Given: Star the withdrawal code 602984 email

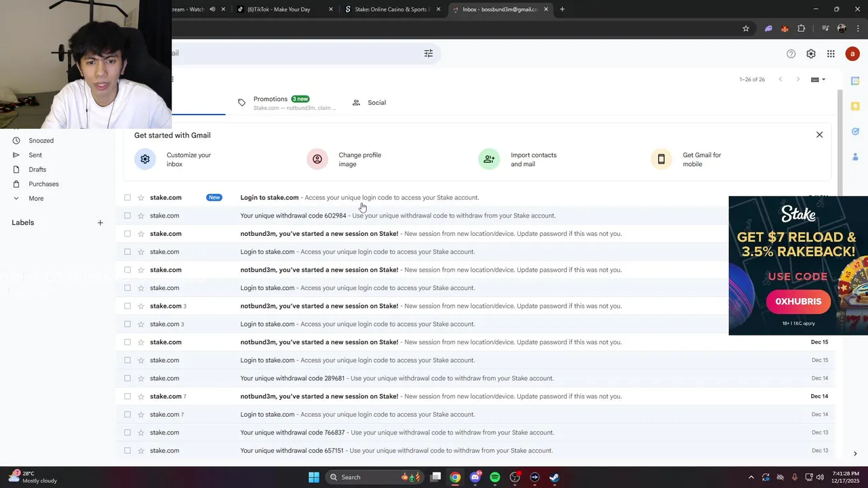Looking at the screenshot, I should (141, 216).
